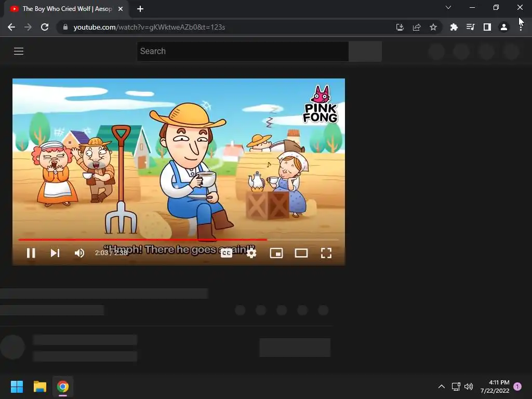
Task: Mute the video volume speaker icon
Action: point(79,253)
